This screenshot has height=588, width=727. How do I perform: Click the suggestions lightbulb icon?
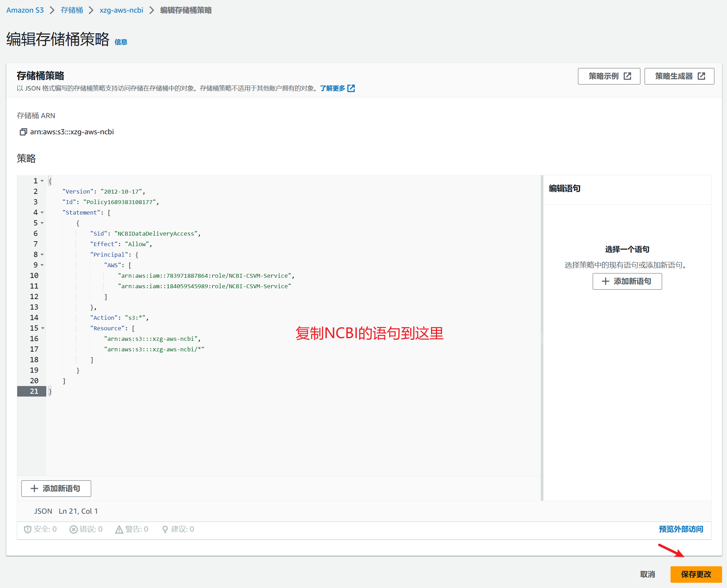tap(165, 529)
